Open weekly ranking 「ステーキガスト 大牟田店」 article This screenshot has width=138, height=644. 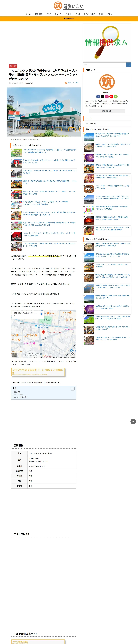click(112, 187)
